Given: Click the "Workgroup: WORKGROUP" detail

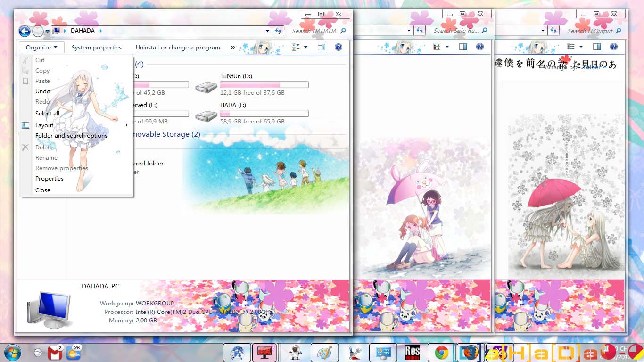Looking at the screenshot, I should pos(137,304).
